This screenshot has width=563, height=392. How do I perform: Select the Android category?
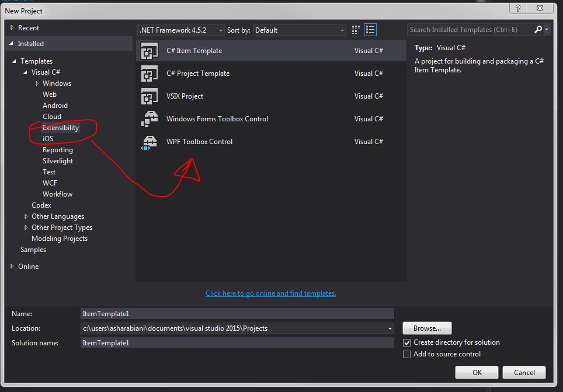[55, 106]
